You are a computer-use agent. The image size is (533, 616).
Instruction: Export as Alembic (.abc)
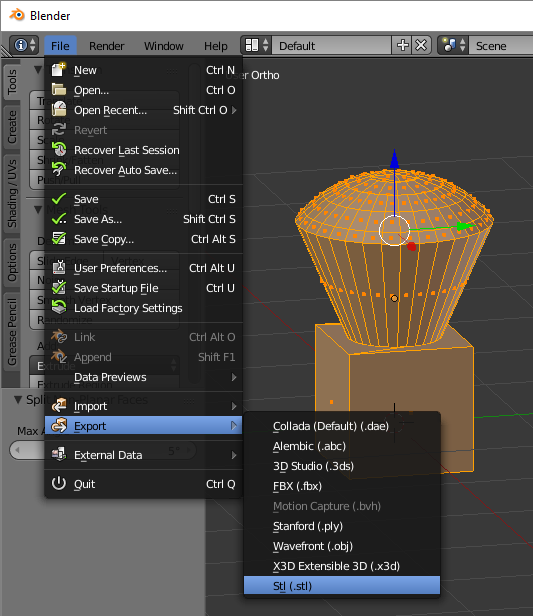(x=342, y=446)
